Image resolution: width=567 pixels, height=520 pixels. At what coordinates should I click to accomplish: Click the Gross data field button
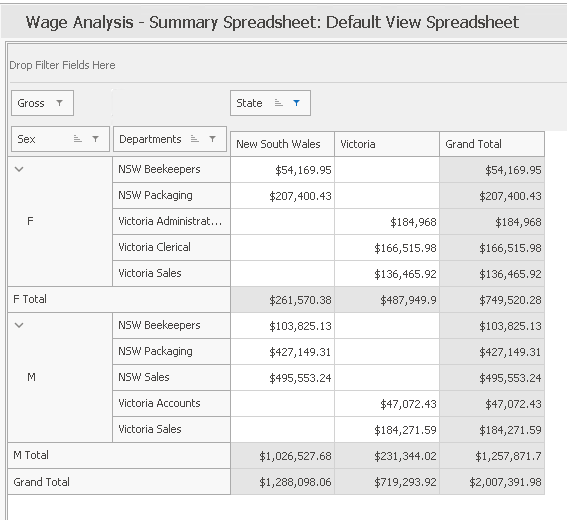[42, 103]
